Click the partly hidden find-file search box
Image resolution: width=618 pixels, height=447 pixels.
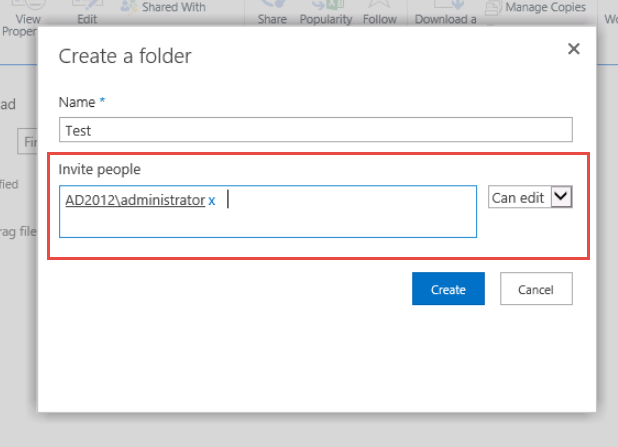pyautogui.click(x=30, y=142)
